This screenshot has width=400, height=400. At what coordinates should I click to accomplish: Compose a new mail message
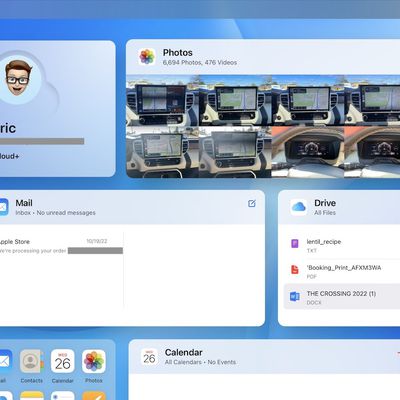click(252, 203)
